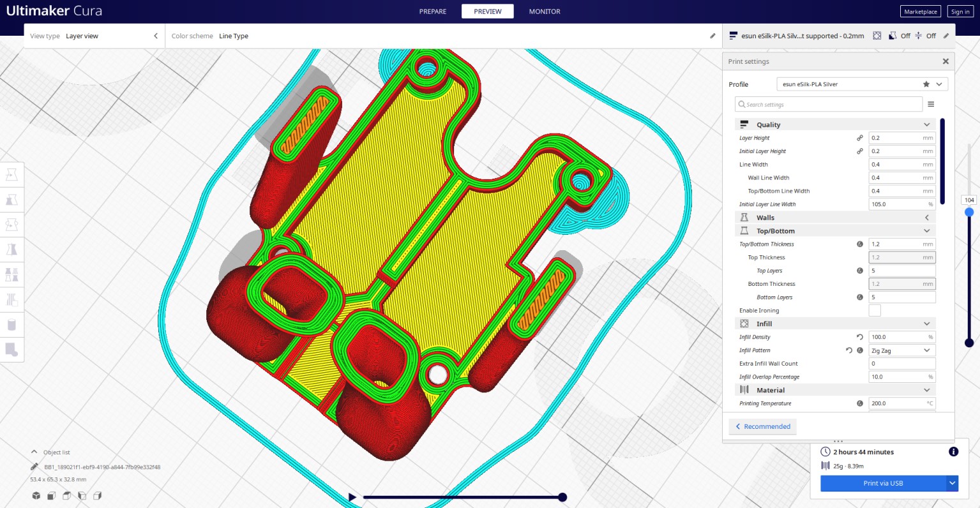Image resolution: width=980 pixels, height=508 pixels.
Task: Click the Top Layers value field
Action: [x=902, y=271]
